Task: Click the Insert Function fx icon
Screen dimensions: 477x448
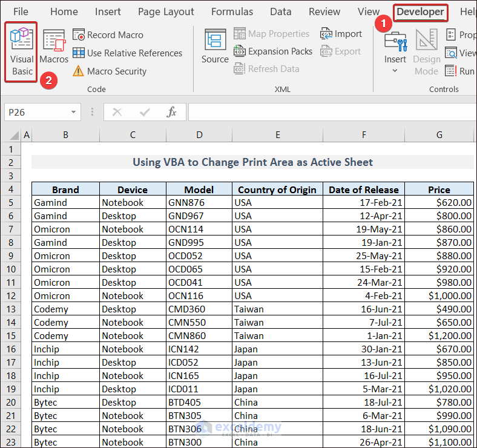Action: (x=172, y=112)
